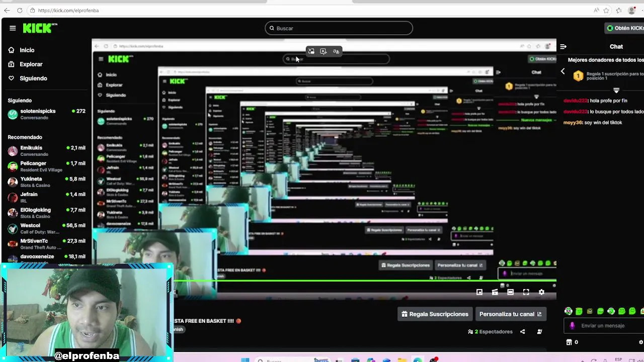644x362 pixels.
Task: Click Westcol channel avatar
Action: 13,228
